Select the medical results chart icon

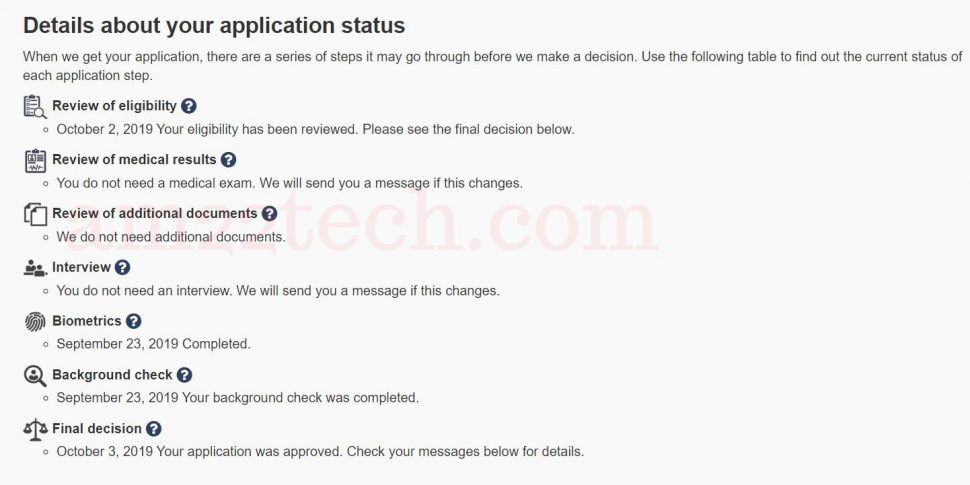pyautogui.click(x=35, y=160)
